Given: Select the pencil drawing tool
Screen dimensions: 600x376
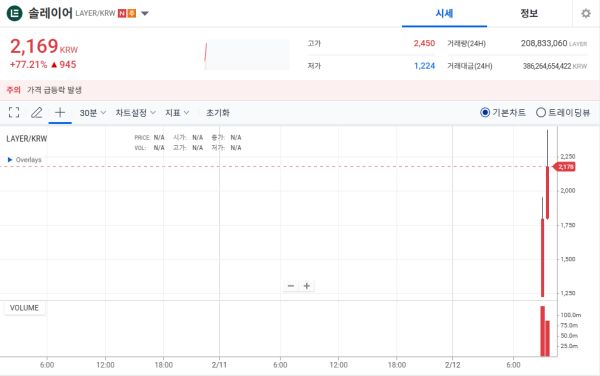Looking at the screenshot, I should point(37,112).
